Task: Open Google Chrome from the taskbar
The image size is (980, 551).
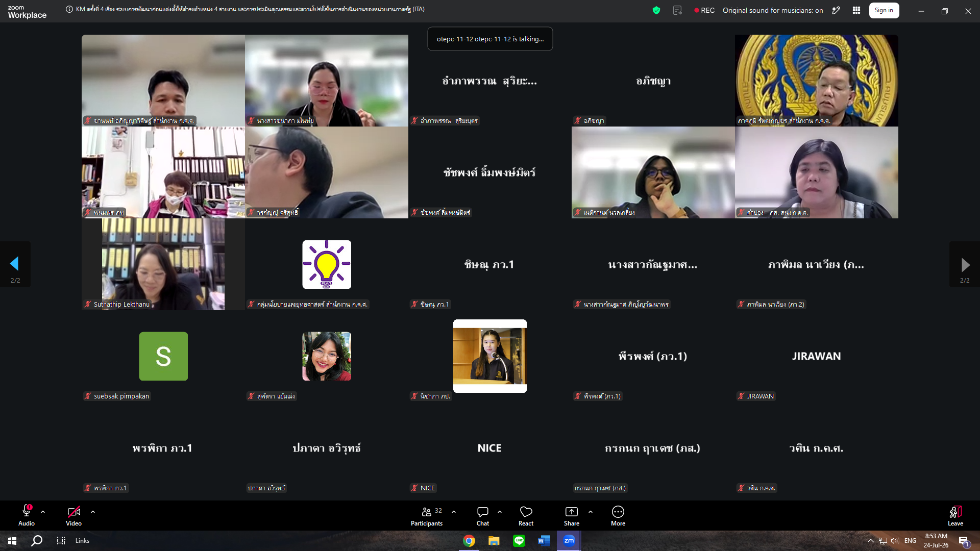Action: [x=469, y=541]
